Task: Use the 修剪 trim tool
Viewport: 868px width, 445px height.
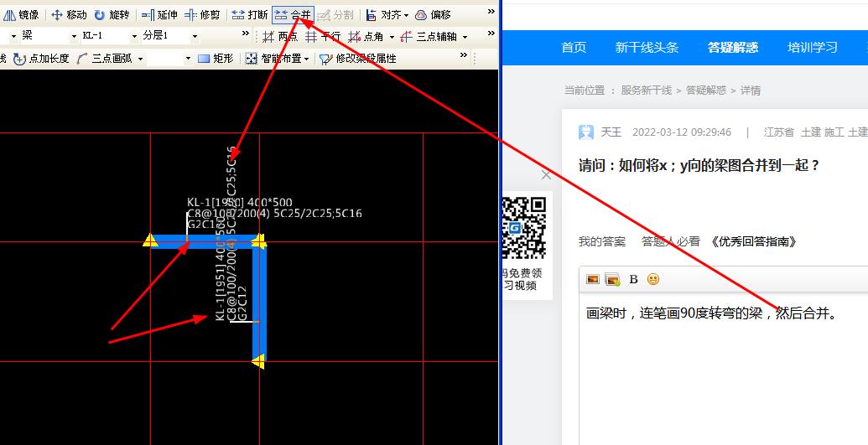Action: pos(202,15)
